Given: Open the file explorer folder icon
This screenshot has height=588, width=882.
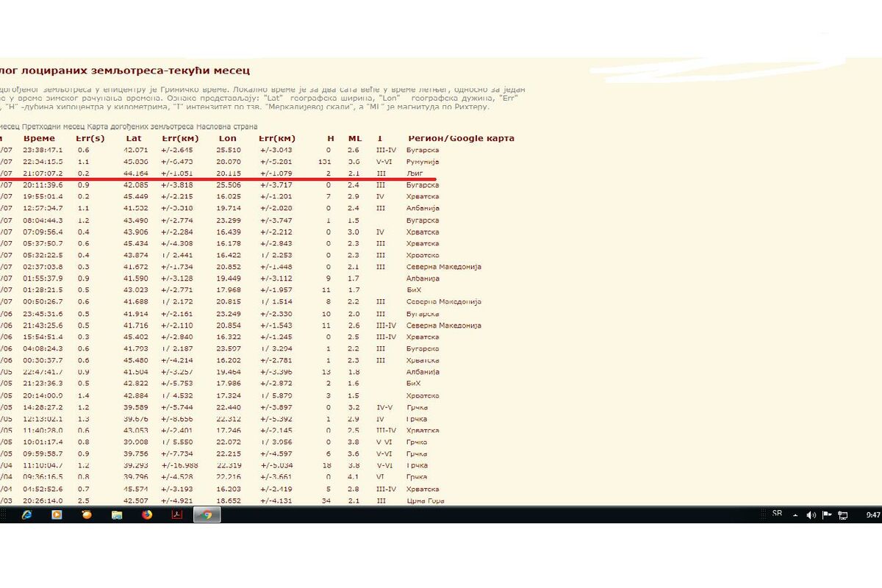Looking at the screenshot, I should click(x=117, y=515).
